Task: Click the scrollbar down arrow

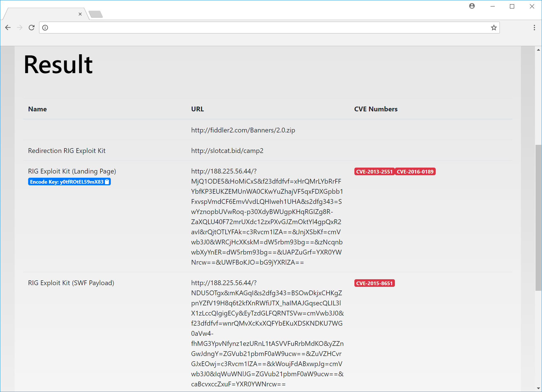Action: click(x=538, y=388)
